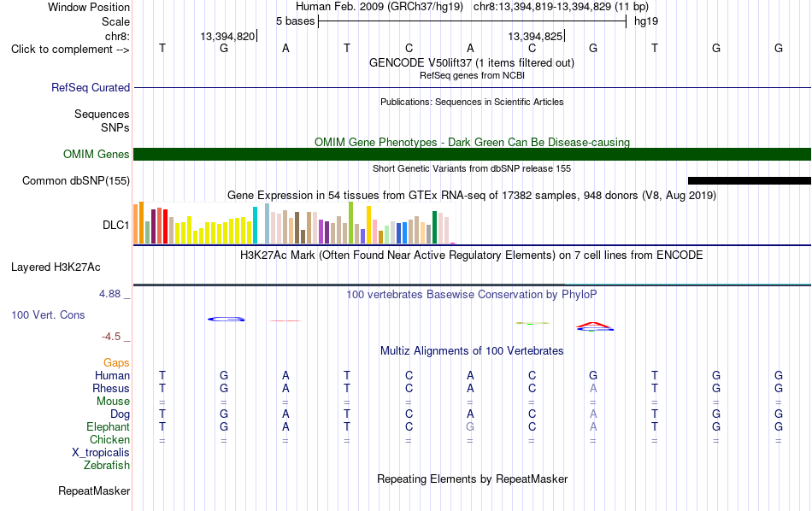
Task: Click the X_tropicalis species label
Action: click(101, 453)
